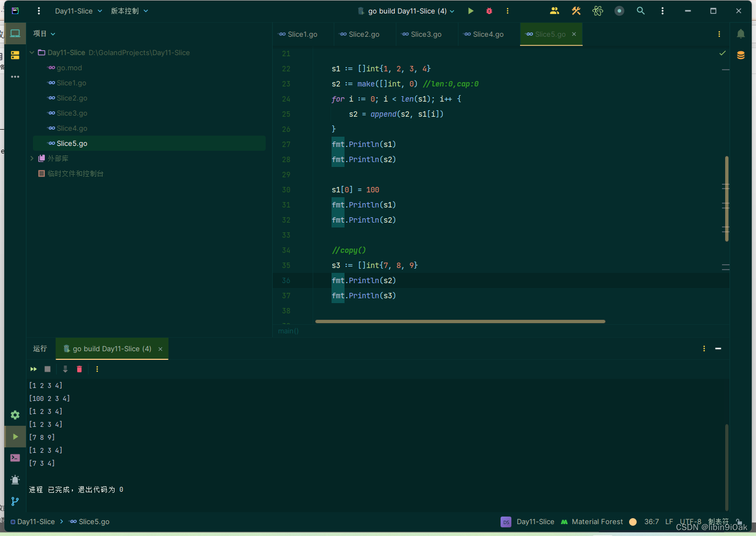The height and width of the screenshot is (536, 756).
Task: Expand the 外部库 node
Action: click(32, 158)
